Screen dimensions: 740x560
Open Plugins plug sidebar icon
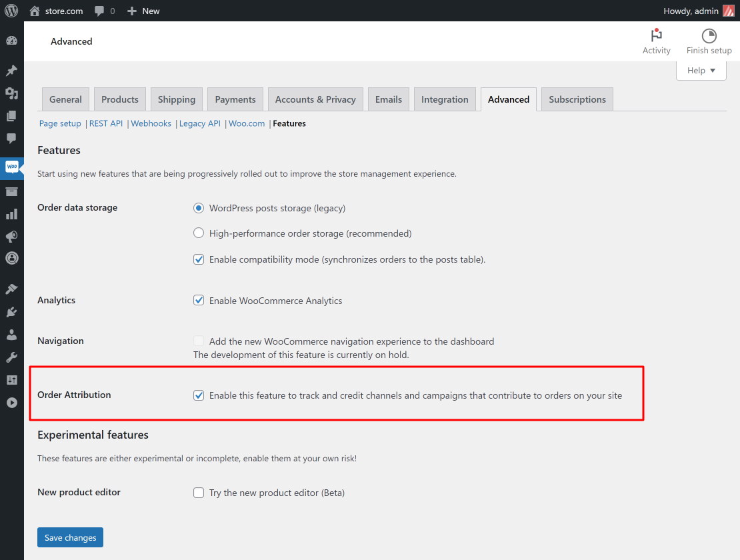[x=12, y=312]
